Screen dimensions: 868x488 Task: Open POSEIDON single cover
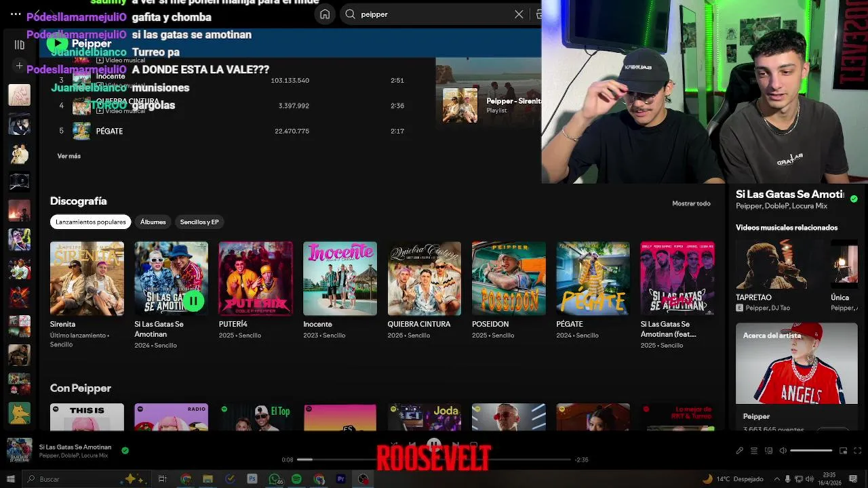click(509, 279)
